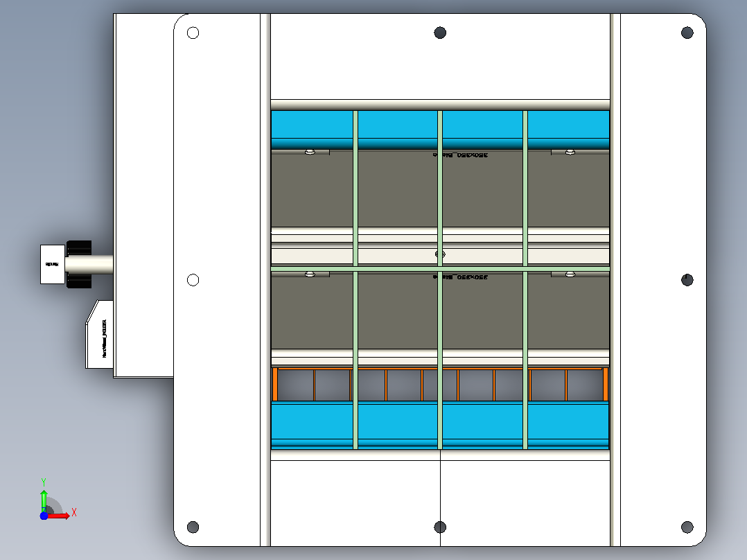Screen dimensions: 747x560
Task: Select the white block labeled Handle
Action: (x=53, y=265)
